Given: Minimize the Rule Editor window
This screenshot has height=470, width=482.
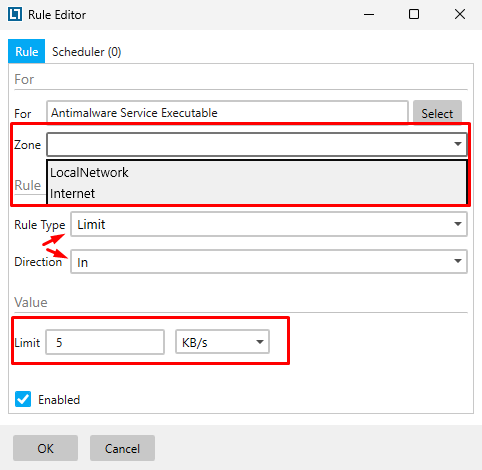Looking at the screenshot, I should click(x=369, y=14).
